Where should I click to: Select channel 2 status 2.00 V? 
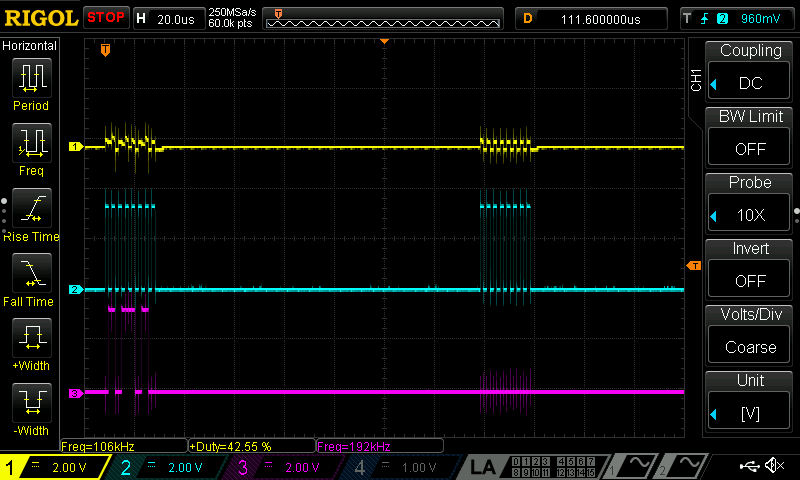[170, 467]
